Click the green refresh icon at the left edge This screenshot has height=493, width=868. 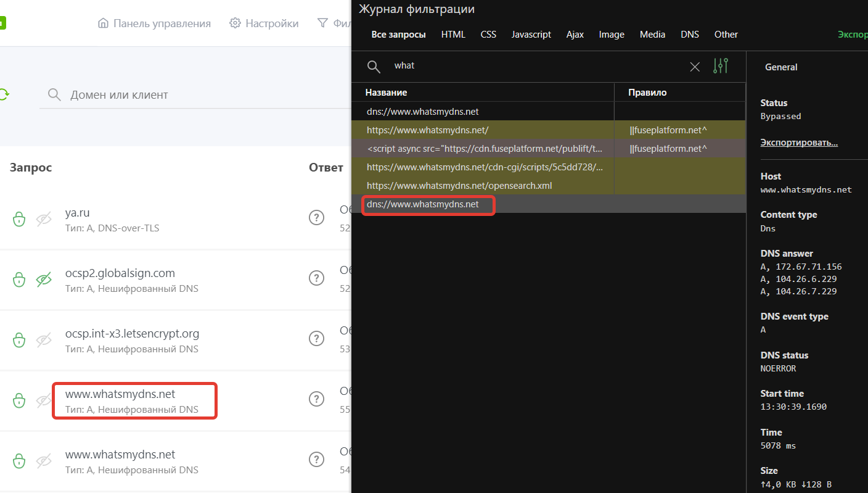2,94
